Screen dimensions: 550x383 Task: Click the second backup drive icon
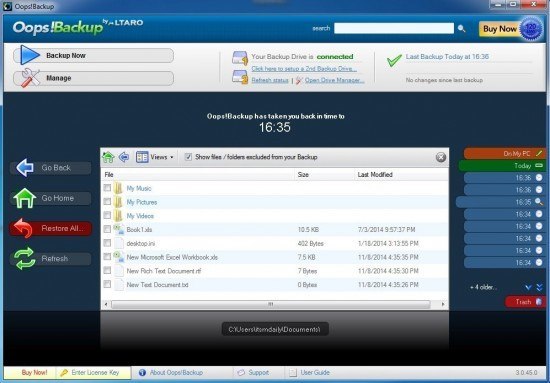coord(240,77)
